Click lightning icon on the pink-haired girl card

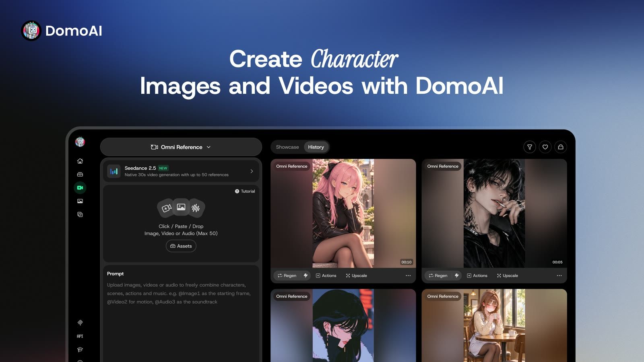pos(305,276)
